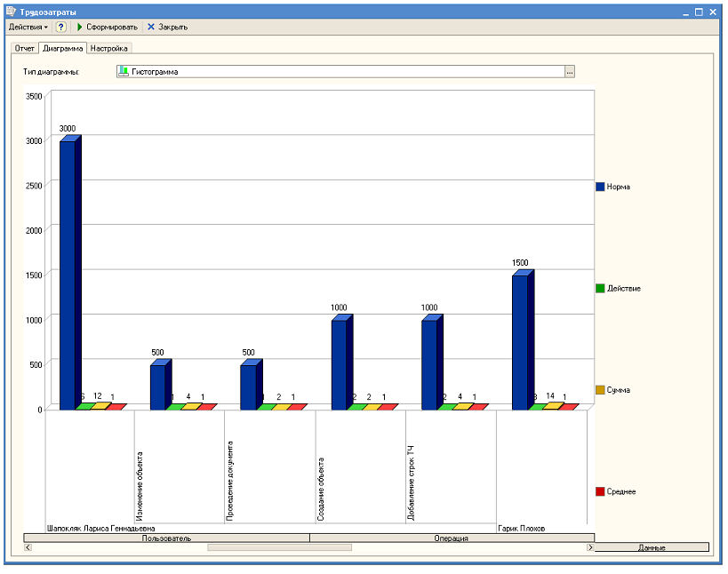Click the Гистограмма chart type field

(x=346, y=72)
